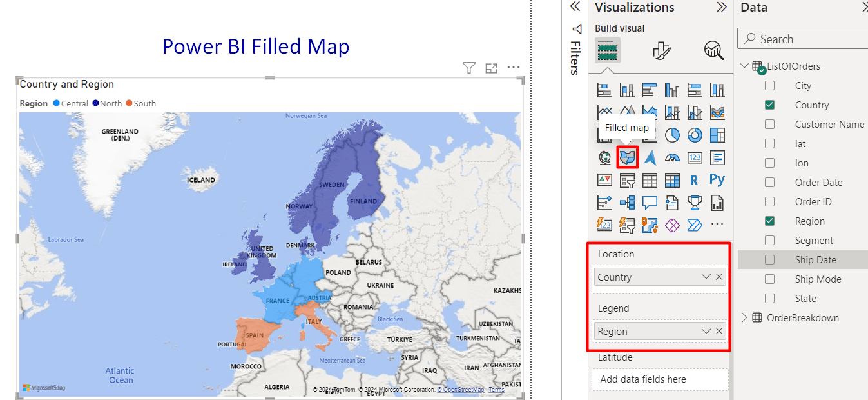Add the Paginated report visual
Viewport: 868px width, 400px height.
[717, 203]
